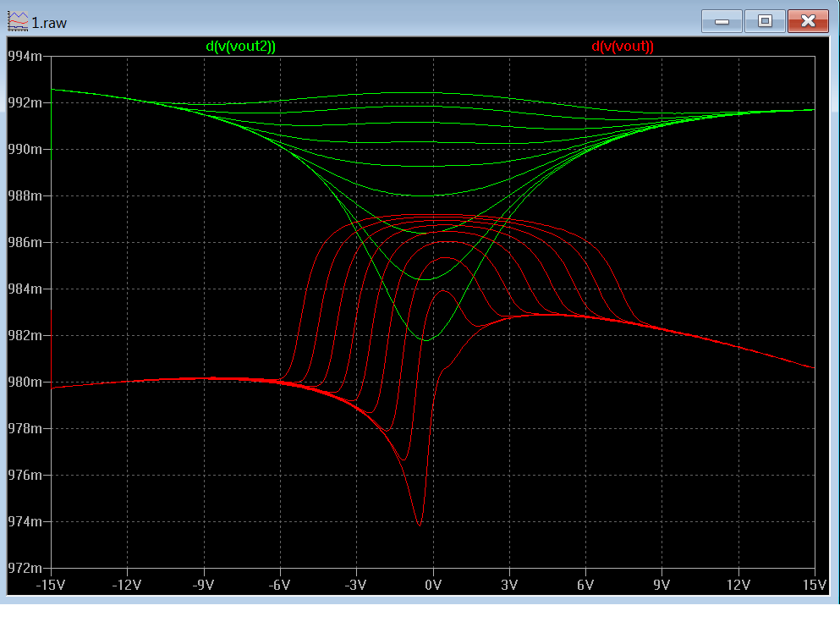Click the 0V horizontal axis label

pyautogui.click(x=433, y=585)
